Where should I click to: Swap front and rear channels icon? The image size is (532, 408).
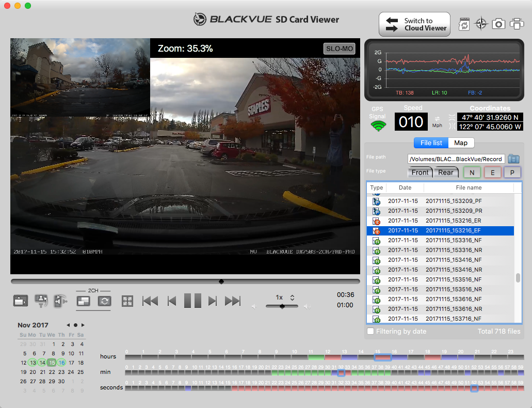pyautogui.click(x=105, y=301)
